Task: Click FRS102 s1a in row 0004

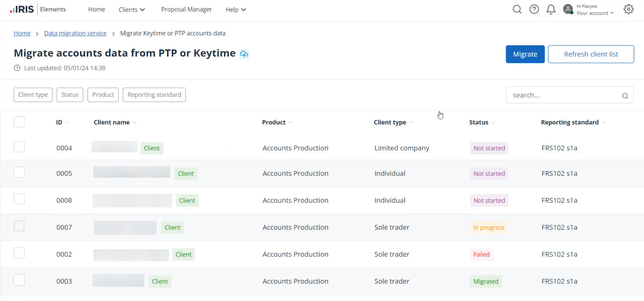Action: [559, 148]
